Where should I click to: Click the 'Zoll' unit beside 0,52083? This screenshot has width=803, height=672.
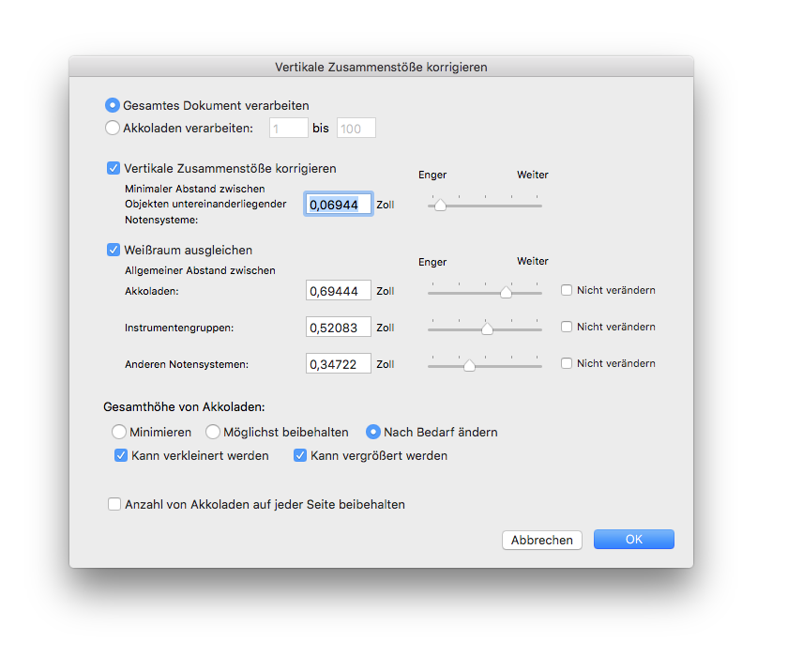click(386, 328)
